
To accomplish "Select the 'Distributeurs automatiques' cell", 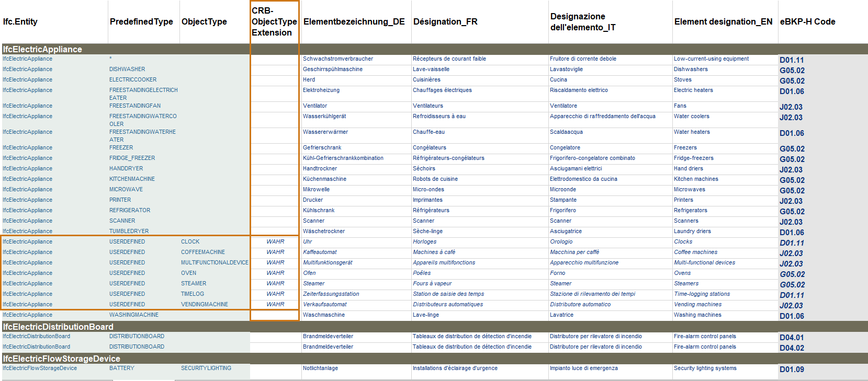I will coord(448,304).
